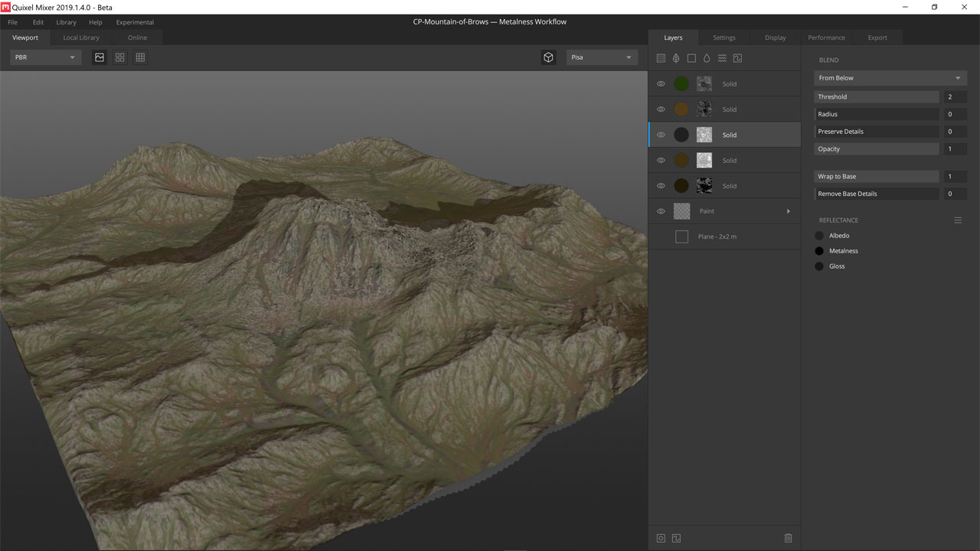Hide the green Solid layer

point(661,84)
